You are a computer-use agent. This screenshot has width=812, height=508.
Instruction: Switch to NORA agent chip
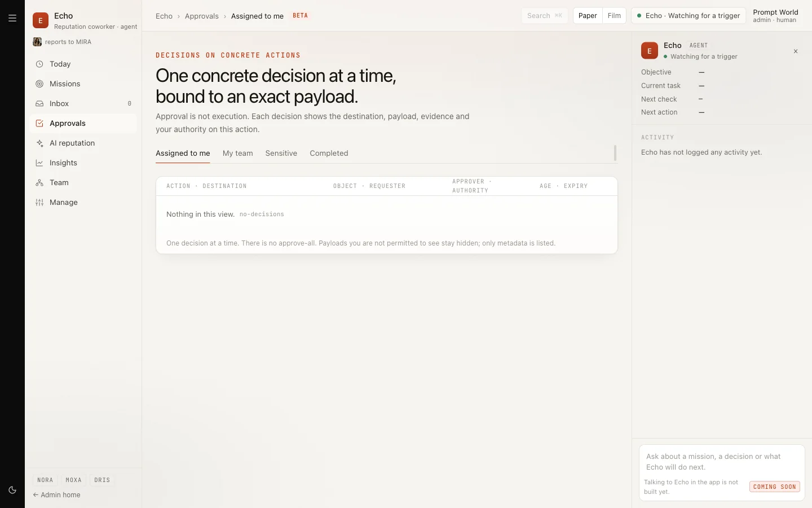pyautogui.click(x=45, y=480)
